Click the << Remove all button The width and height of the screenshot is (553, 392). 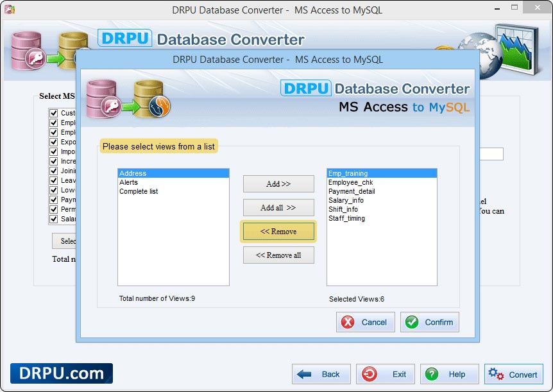(278, 255)
